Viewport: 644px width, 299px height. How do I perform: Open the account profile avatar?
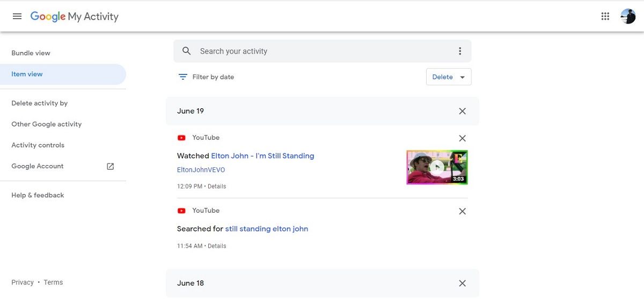coord(628,16)
